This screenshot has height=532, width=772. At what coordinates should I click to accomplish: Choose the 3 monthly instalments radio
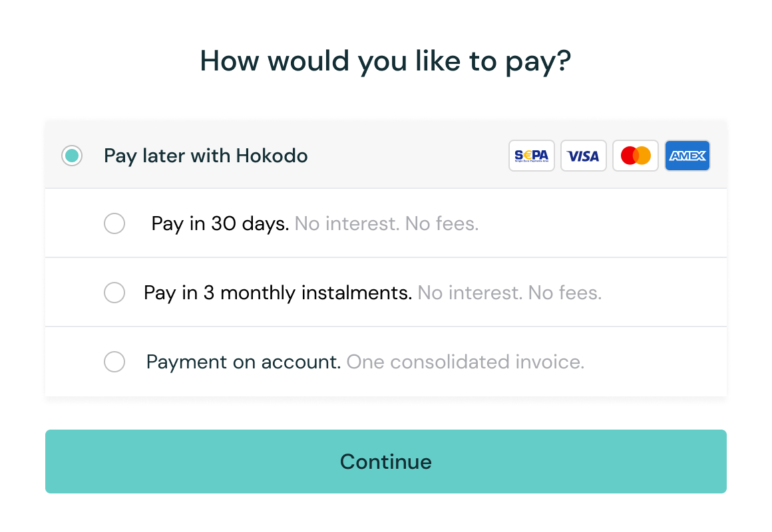(x=114, y=293)
